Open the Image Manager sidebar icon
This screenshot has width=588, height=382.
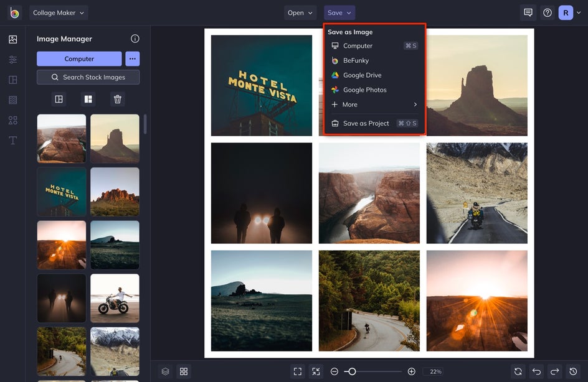point(13,39)
